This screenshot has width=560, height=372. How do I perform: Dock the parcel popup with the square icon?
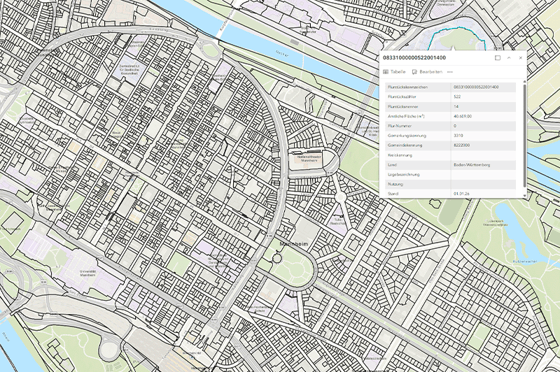click(498, 57)
